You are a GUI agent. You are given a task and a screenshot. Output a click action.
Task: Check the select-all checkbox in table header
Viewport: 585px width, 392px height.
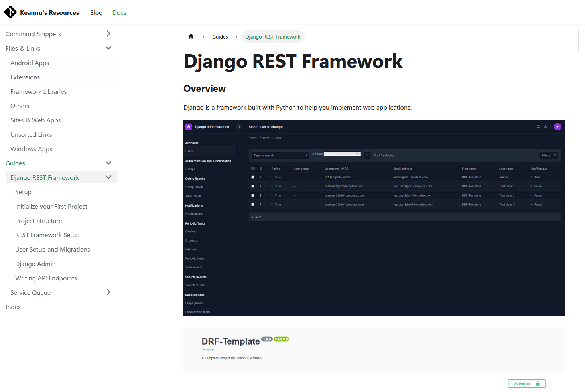click(253, 169)
